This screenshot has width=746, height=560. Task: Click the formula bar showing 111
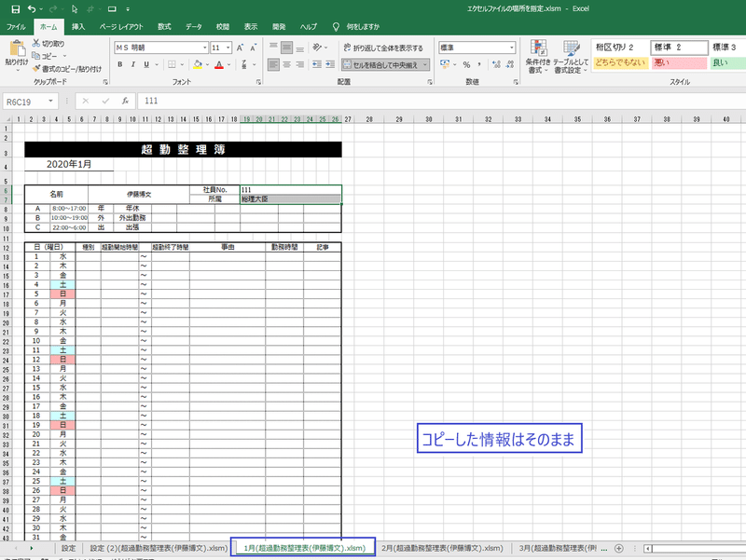(x=441, y=101)
